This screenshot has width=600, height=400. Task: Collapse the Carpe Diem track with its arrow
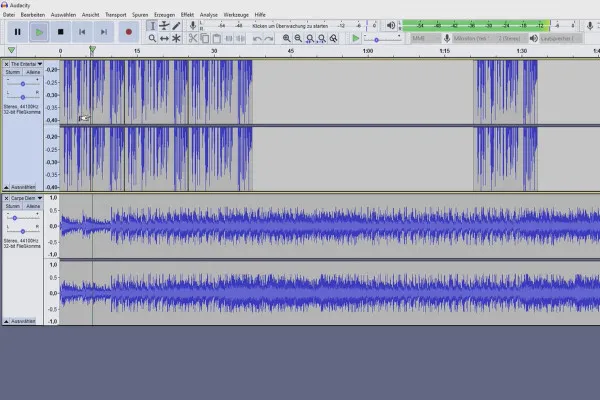click(x=6, y=321)
